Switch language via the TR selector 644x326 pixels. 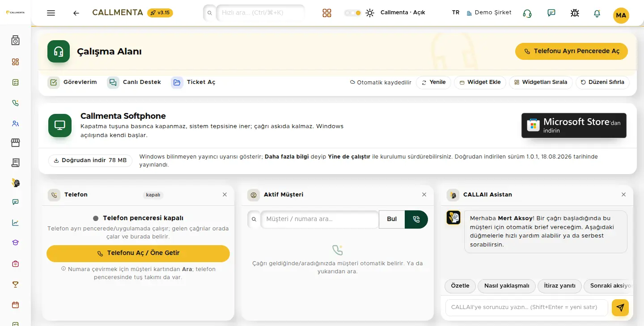pyautogui.click(x=456, y=13)
